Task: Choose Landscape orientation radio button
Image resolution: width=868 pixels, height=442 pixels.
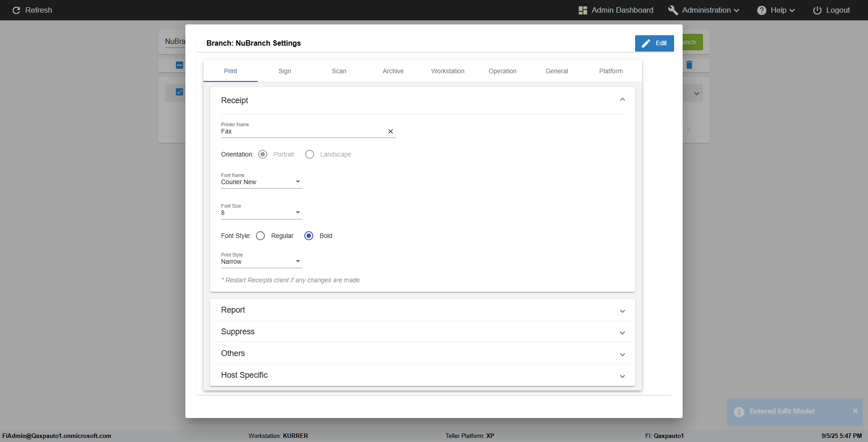Action: [310, 154]
